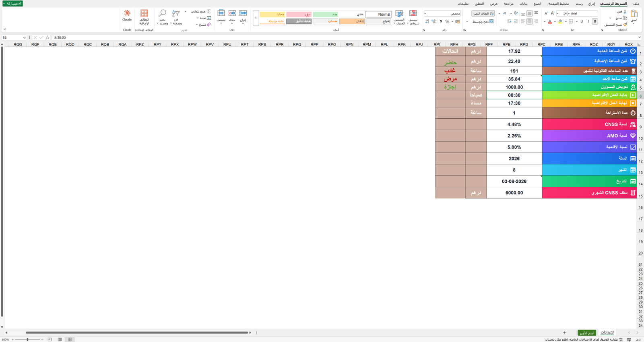Open the Clear (مسح) eraser dropdown
This screenshot has height=342, width=644.
point(197,25)
